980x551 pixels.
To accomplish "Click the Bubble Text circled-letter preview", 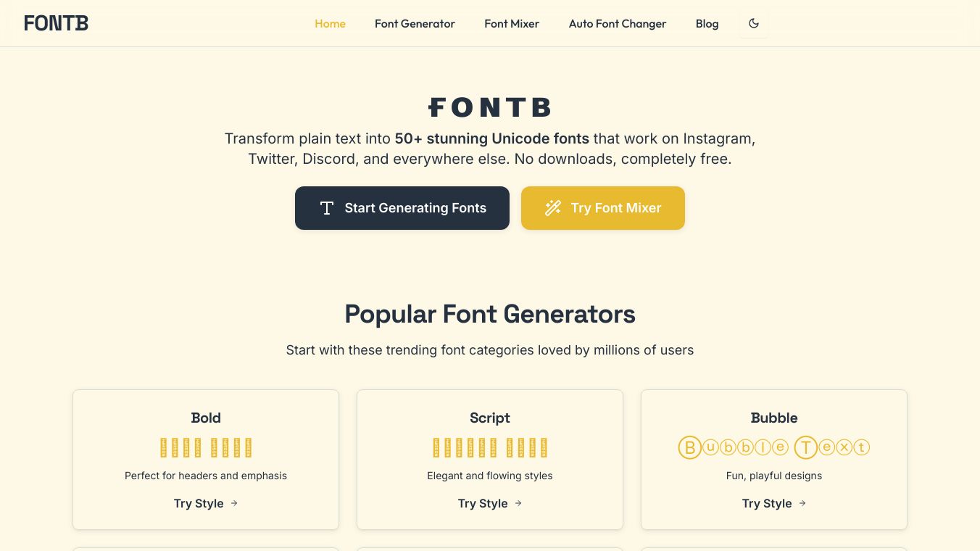I will tap(774, 447).
